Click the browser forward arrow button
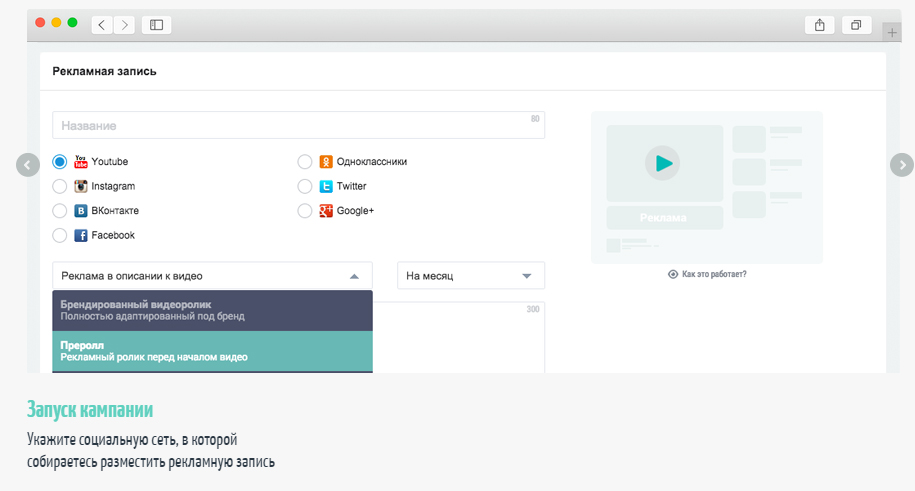 tap(125, 25)
